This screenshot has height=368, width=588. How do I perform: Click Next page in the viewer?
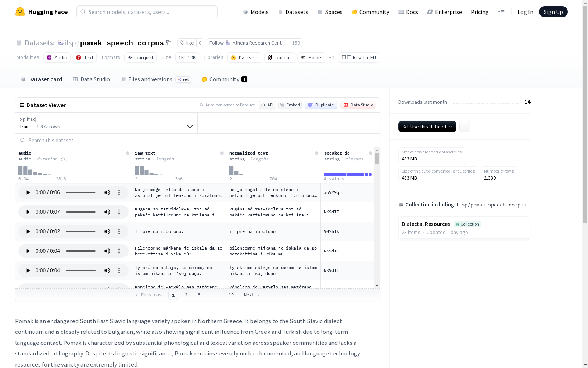(x=252, y=295)
